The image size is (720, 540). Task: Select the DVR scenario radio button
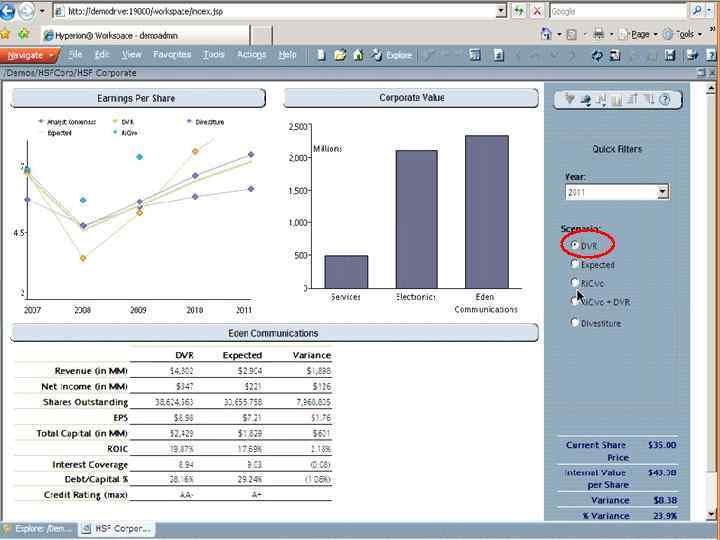[x=574, y=245]
